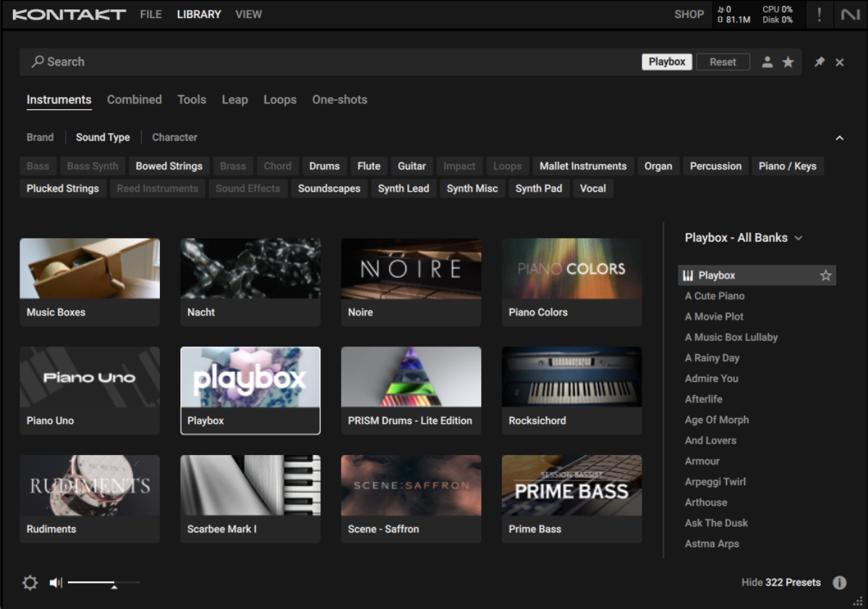Open the VIEW menu

coord(248,14)
